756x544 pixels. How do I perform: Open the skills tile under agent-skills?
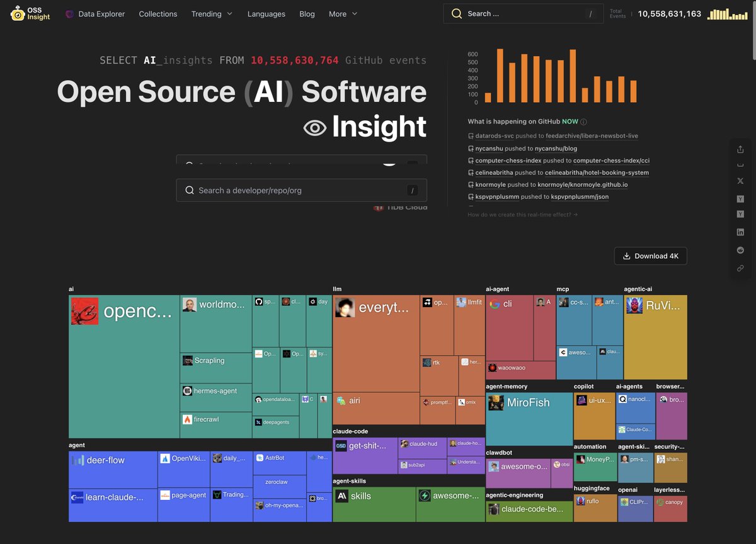374,504
